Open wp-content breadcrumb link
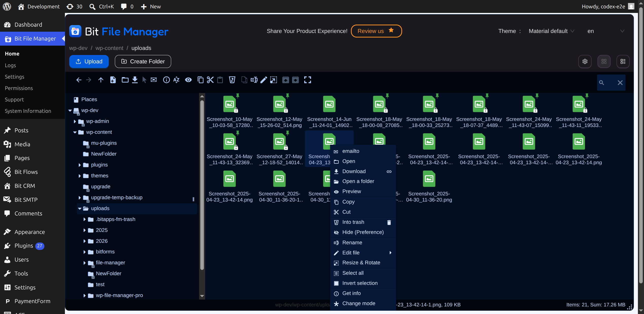The height and width of the screenshot is (314, 644). click(x=109, y=48)
